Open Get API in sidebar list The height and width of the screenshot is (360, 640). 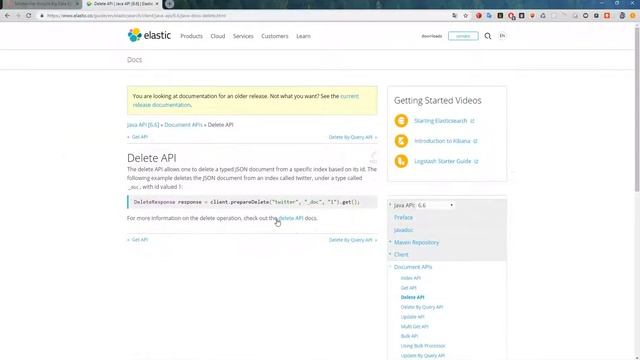(409, 288)
